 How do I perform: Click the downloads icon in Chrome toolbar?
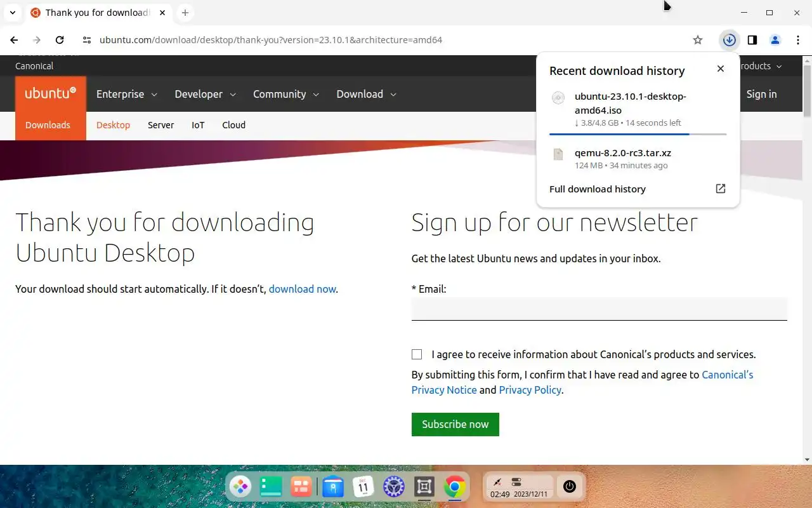click(730, 40)
